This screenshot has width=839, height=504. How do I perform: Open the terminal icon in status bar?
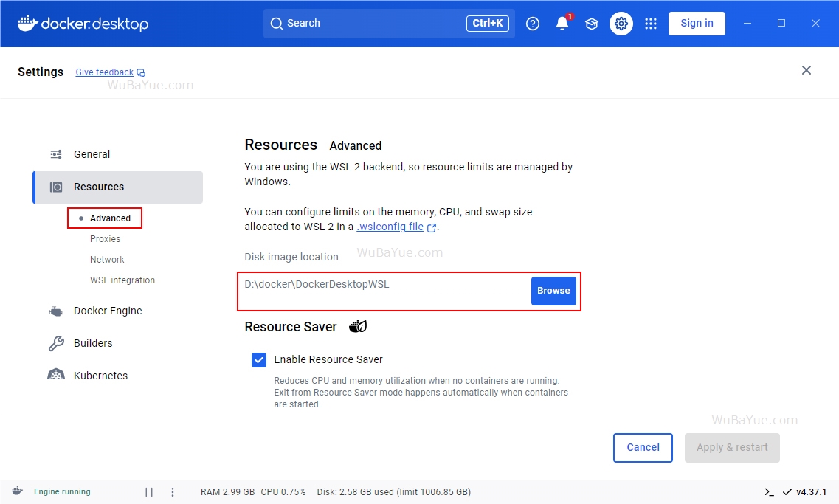(x=769, y=491)
